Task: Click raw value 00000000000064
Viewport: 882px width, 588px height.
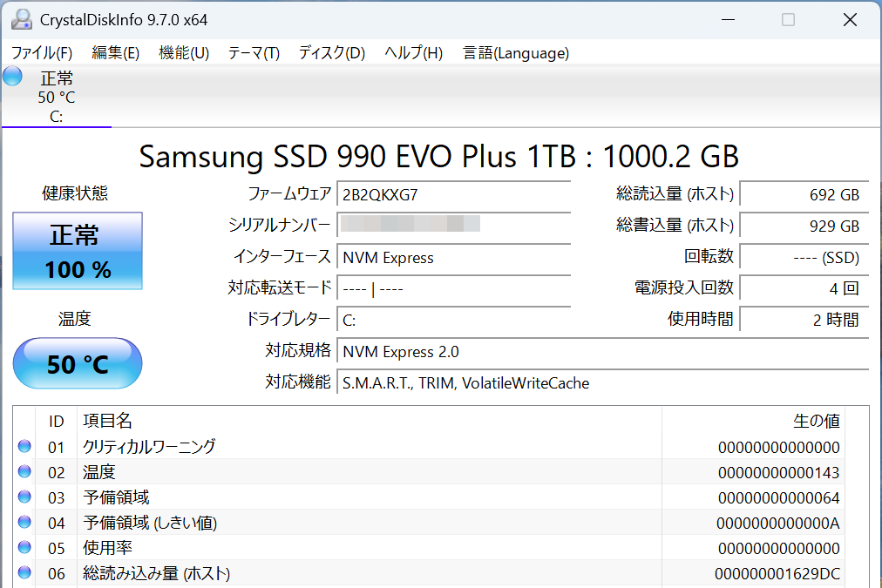Action: (778, 498)
